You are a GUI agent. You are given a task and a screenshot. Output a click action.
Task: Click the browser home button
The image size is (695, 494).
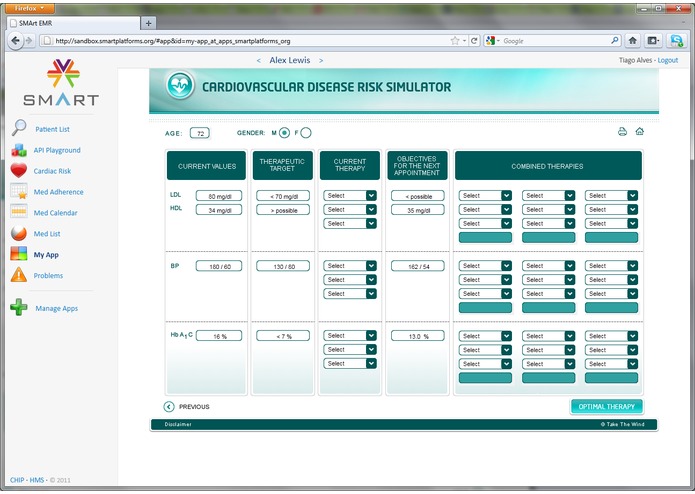tap(633, 41)
